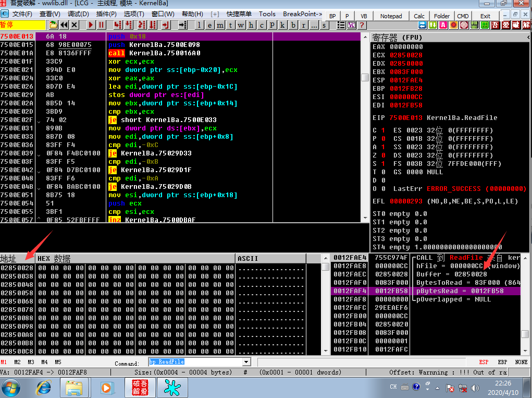
Task: Switch stack tracking to EBP
Action: click(502, 362)
